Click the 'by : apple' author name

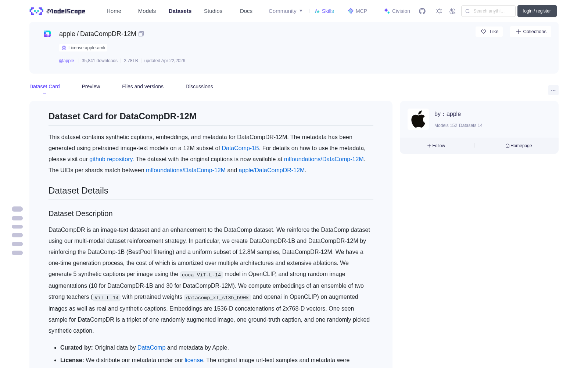pyautogui.click(x=448, y=114)
